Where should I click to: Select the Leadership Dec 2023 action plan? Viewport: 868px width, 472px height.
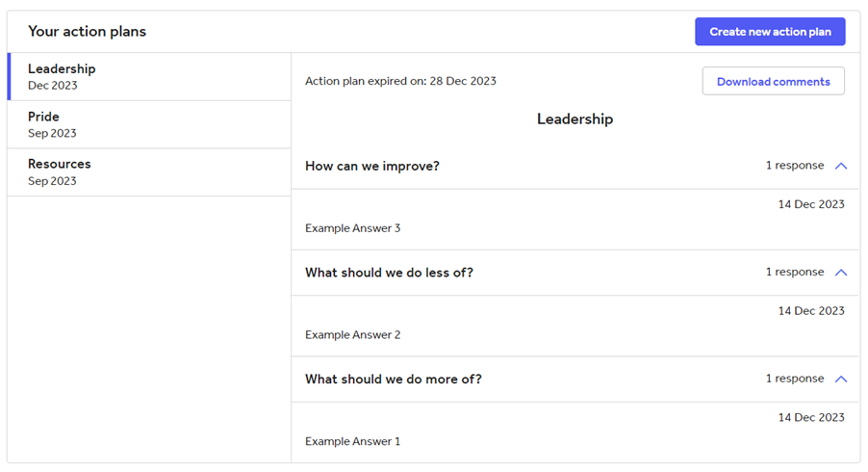tap(149, 76)
